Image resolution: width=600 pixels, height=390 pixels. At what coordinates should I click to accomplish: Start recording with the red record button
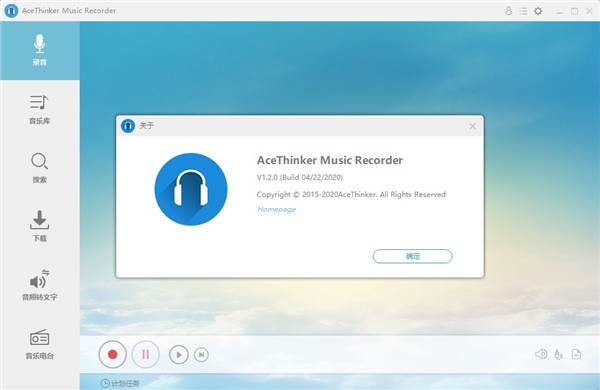(112, 354)
